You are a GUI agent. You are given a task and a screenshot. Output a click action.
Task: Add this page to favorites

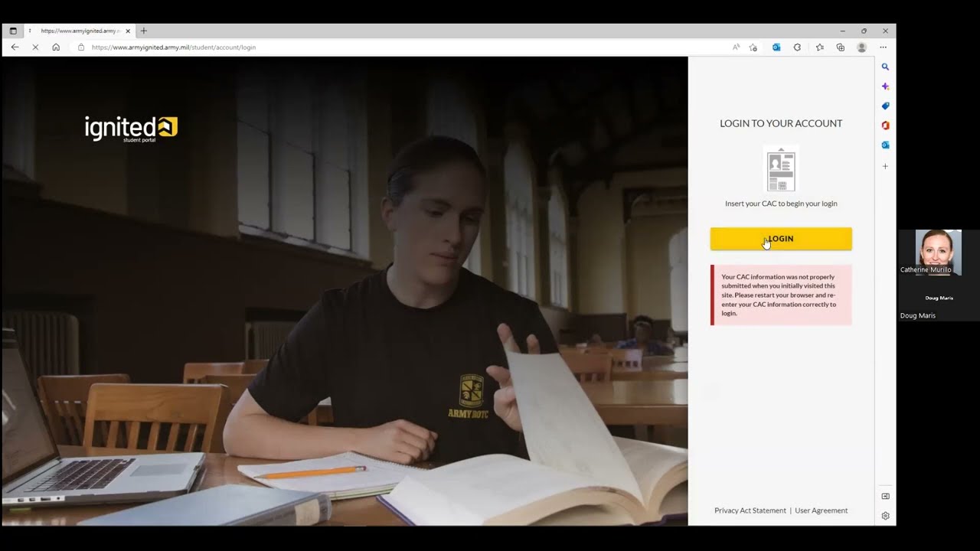click(753, 47)
